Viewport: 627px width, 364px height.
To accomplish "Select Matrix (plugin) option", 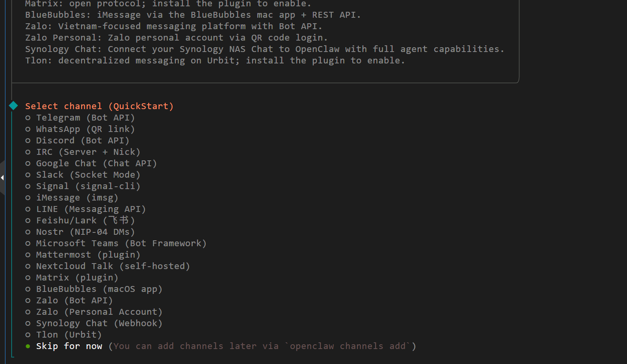I will (x=77, y=278).
